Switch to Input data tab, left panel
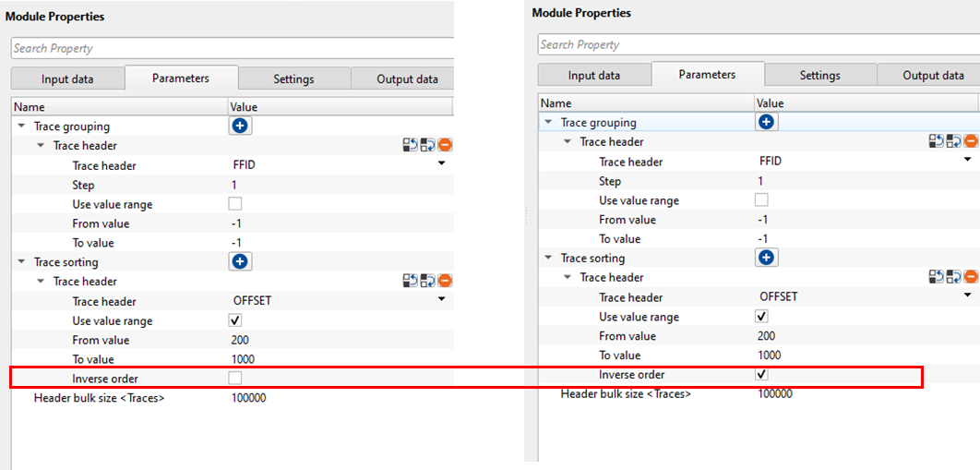Image resolution: width=980 pixels, height=470 pixels. tap(67, 79)
